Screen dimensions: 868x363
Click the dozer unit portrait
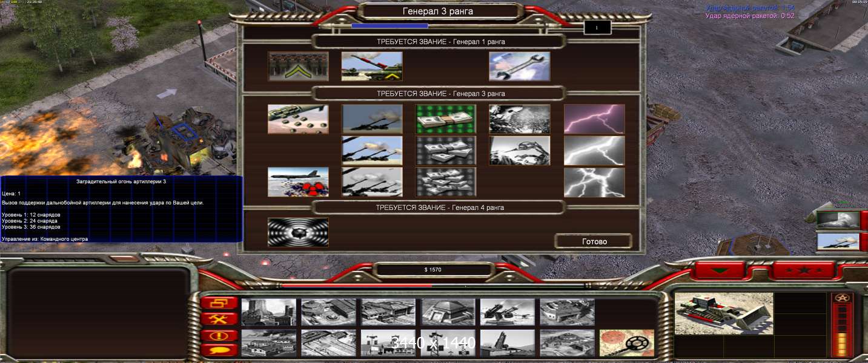[x=724, y=313]
